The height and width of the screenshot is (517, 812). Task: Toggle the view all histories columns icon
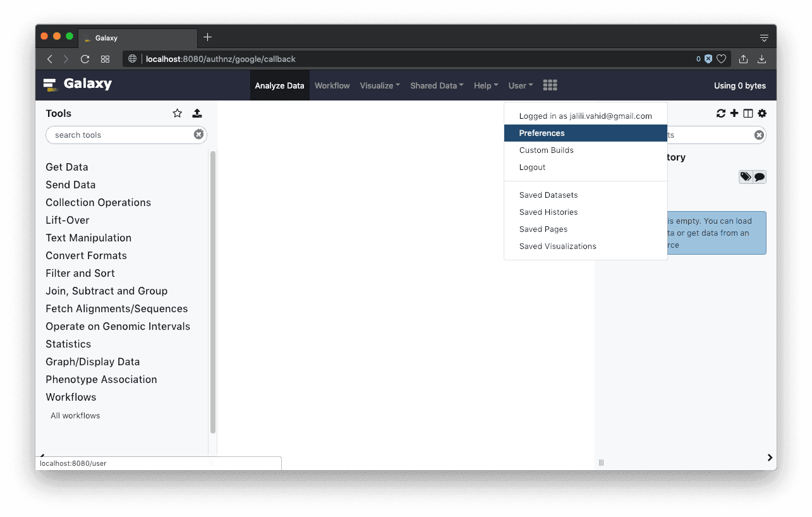tap(748, 113)
